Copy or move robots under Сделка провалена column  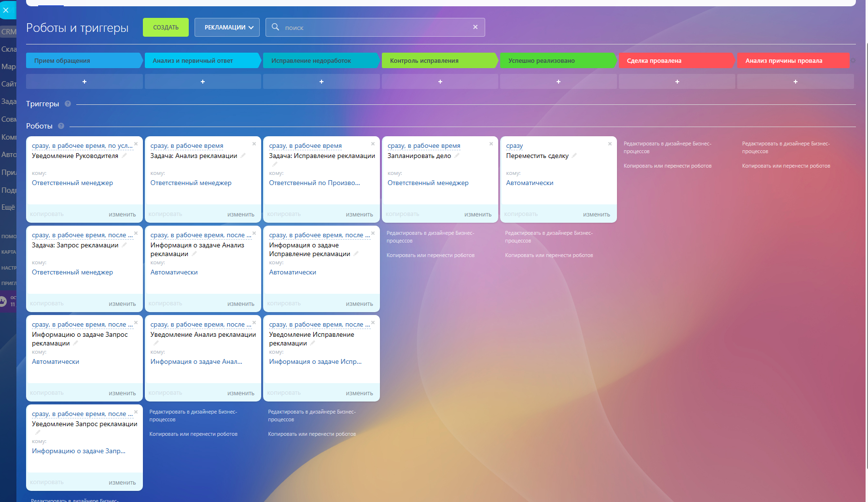click(668, 166)
